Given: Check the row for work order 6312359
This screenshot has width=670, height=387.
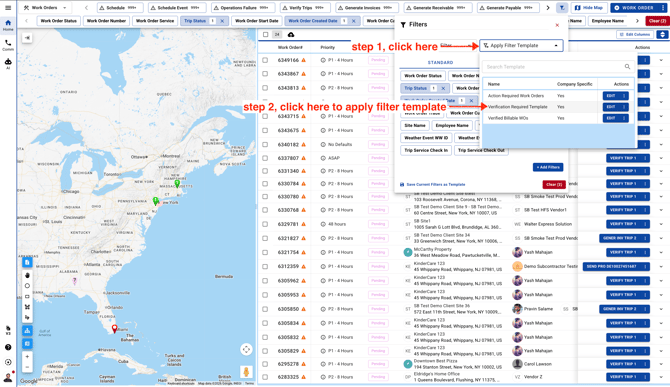Looking at the screenshot, I should (265, 266).
